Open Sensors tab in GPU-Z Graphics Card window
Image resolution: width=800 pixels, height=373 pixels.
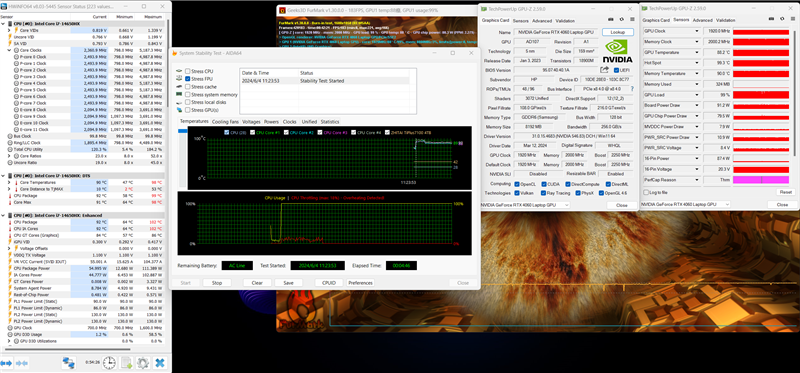[520, 21]
